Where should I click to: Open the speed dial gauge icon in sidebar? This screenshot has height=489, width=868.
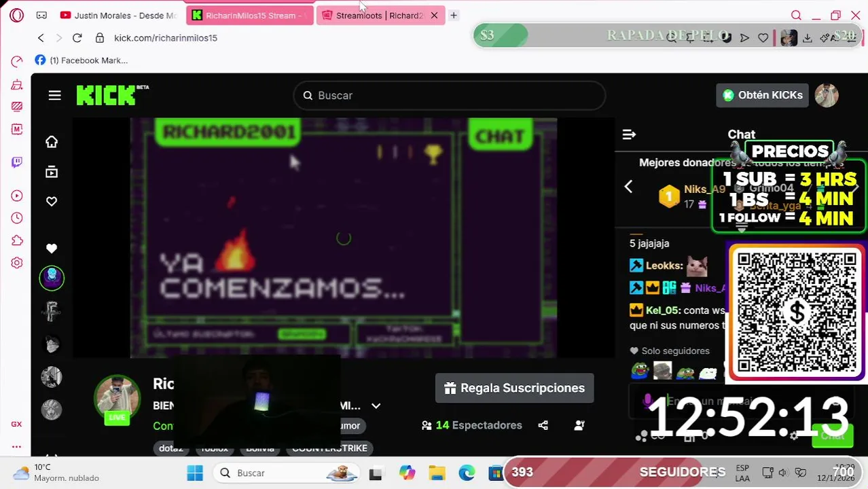[x=17, y=62]
